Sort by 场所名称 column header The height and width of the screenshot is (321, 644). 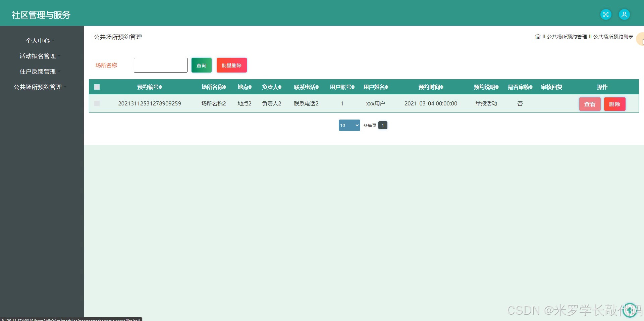click(x=214, y=87)
